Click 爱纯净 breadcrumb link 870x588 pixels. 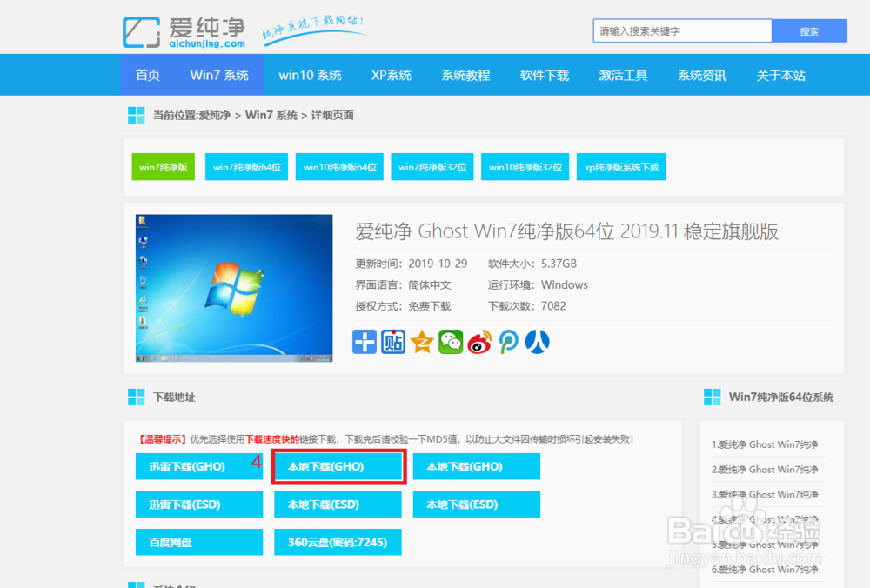[x=215, y=116]
